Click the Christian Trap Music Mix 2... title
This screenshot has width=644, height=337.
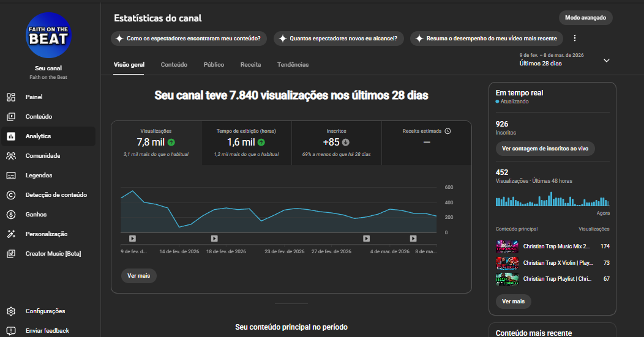tap(556, 246)
